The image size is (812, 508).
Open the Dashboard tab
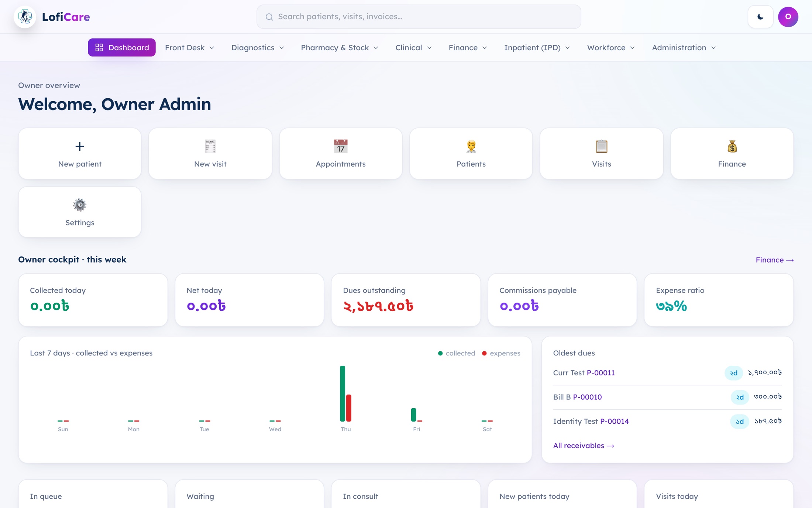pyautogui.click(x=122, y=47)
